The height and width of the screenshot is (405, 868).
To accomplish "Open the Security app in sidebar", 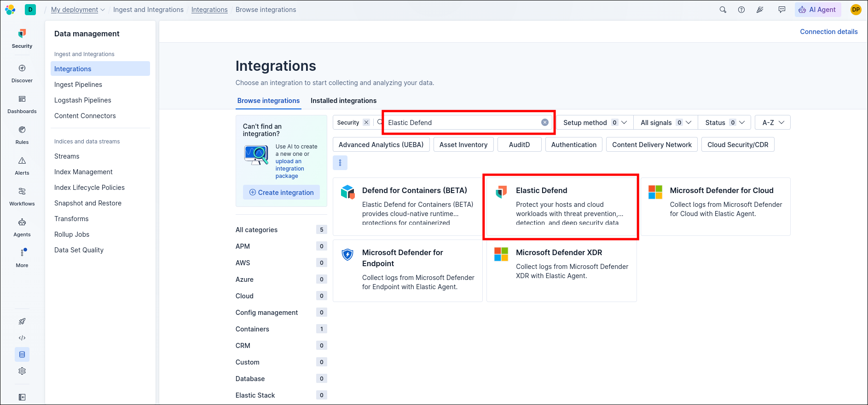I will click(x=22, y=39).
